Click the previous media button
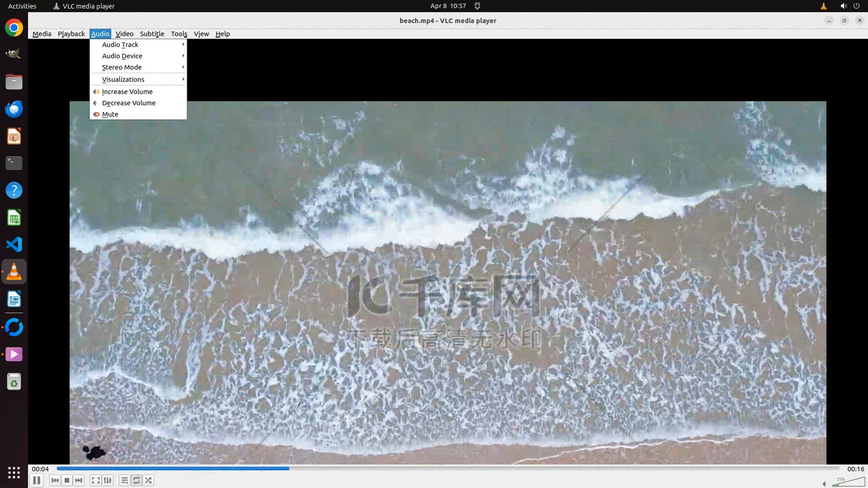Screen dimensions: 868x488 click(55, 480)
